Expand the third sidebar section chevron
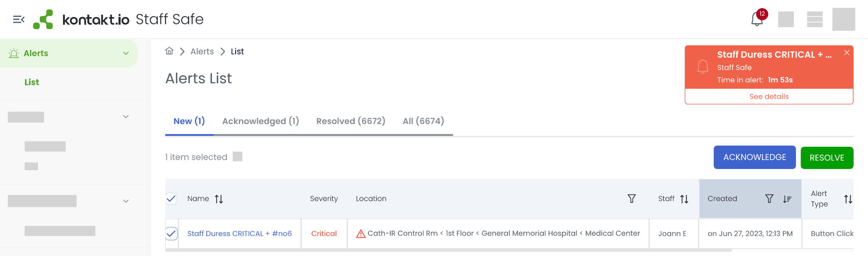 tap(126, 201)
